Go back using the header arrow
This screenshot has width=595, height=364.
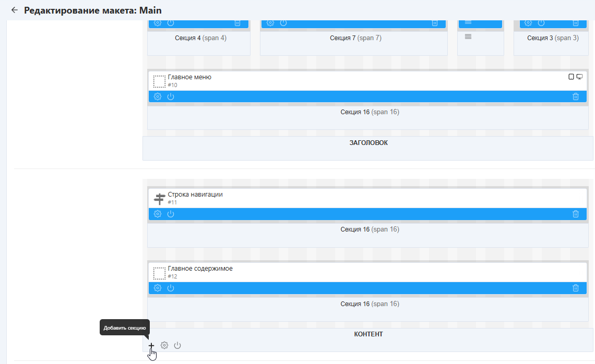[14, 10]
